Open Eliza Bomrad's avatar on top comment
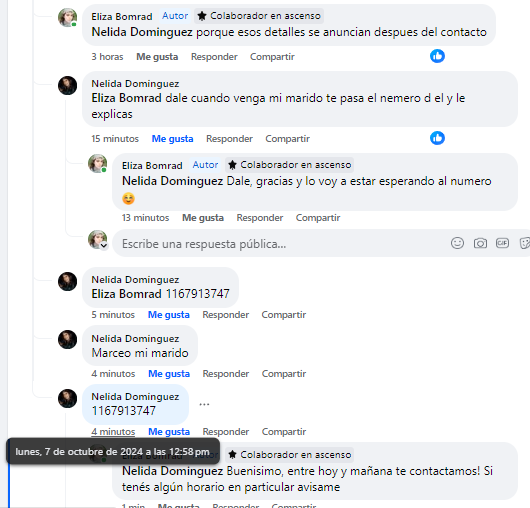 (x=68, y=17)
